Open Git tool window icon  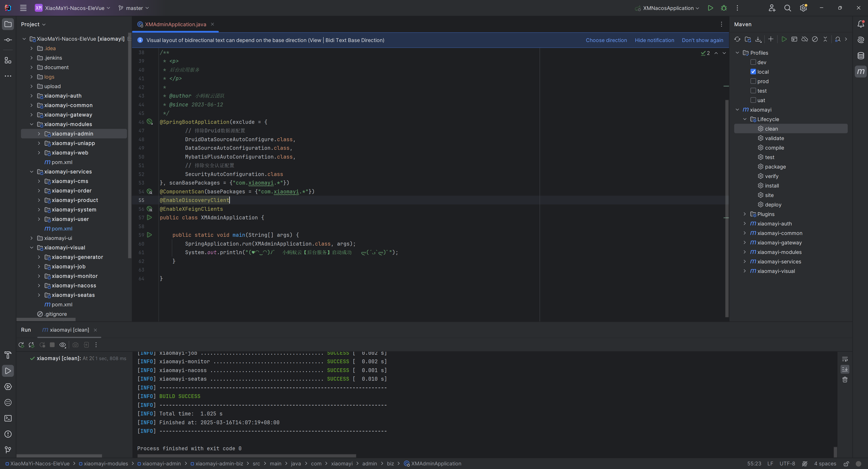[8, 450]
